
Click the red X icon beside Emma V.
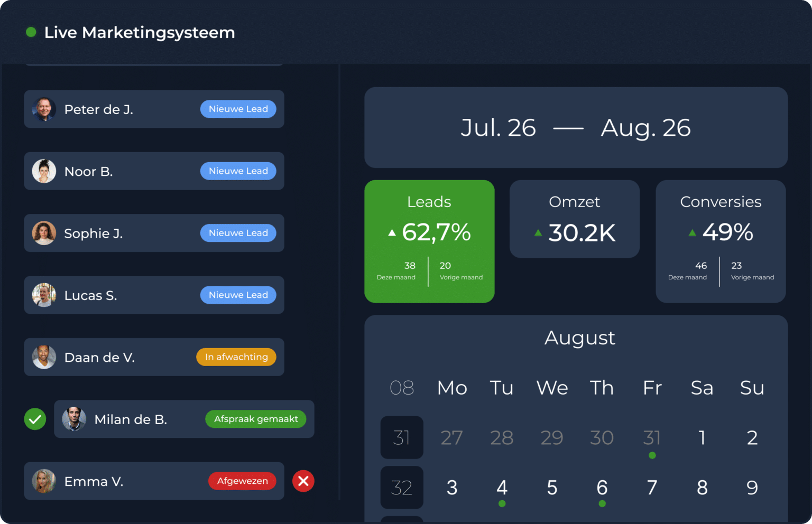click(x=303, y=481)
